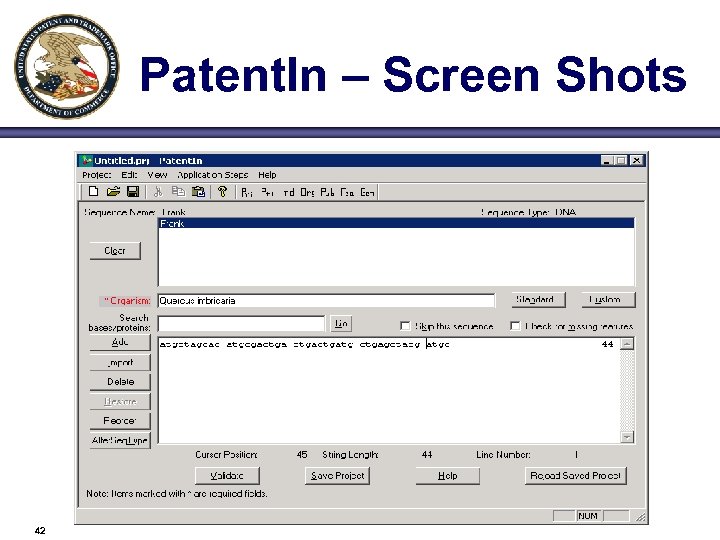Click inside the sequence text area
Screen dimensions: 720x540
(388, 391)
